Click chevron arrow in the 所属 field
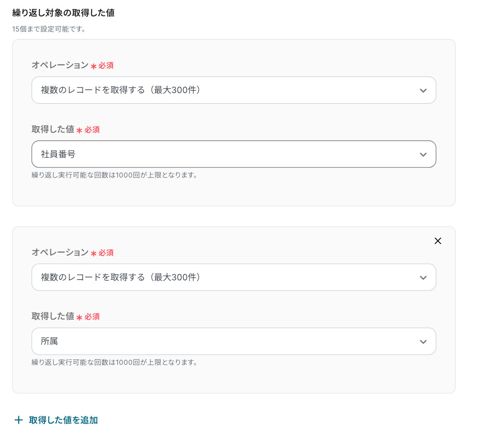This screenshot has height=440, width=504. coord(423,342)
